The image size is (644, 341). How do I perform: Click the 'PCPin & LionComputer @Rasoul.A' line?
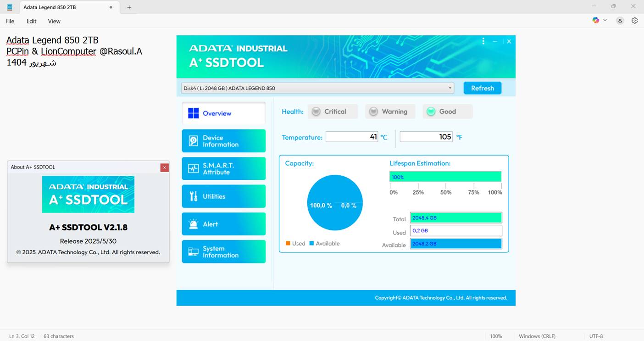tap(74, 51)
